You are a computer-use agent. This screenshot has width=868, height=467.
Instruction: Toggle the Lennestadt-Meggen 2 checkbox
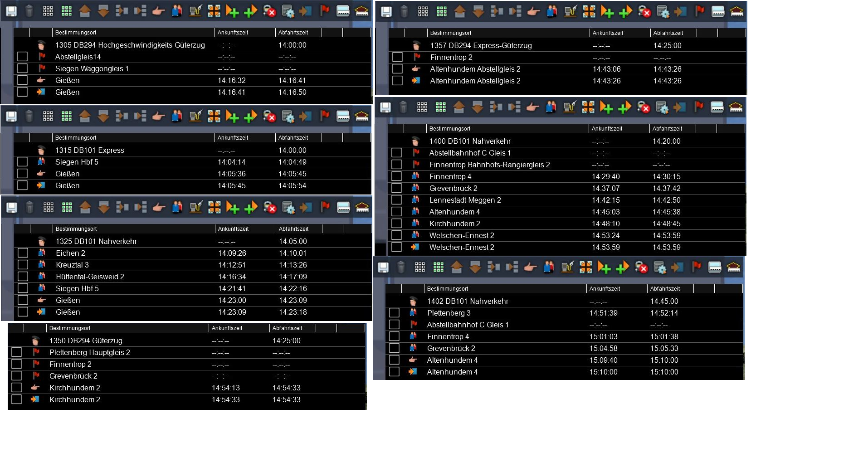tap(396, 200)
